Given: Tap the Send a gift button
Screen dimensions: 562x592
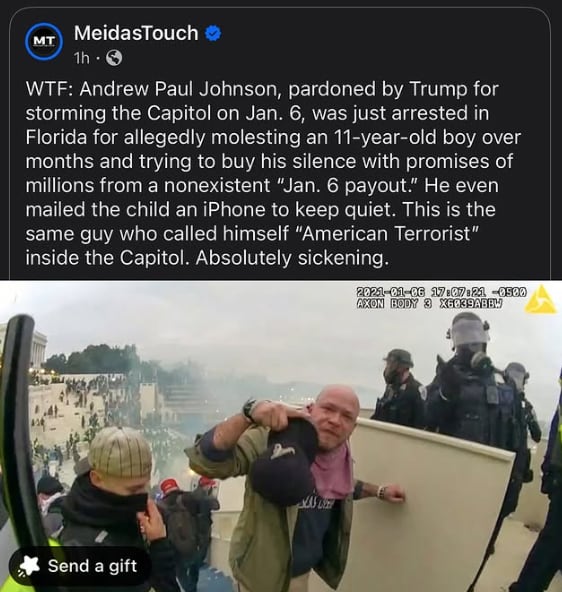Looking at the screenshot, I should click(x=80, y=566).
